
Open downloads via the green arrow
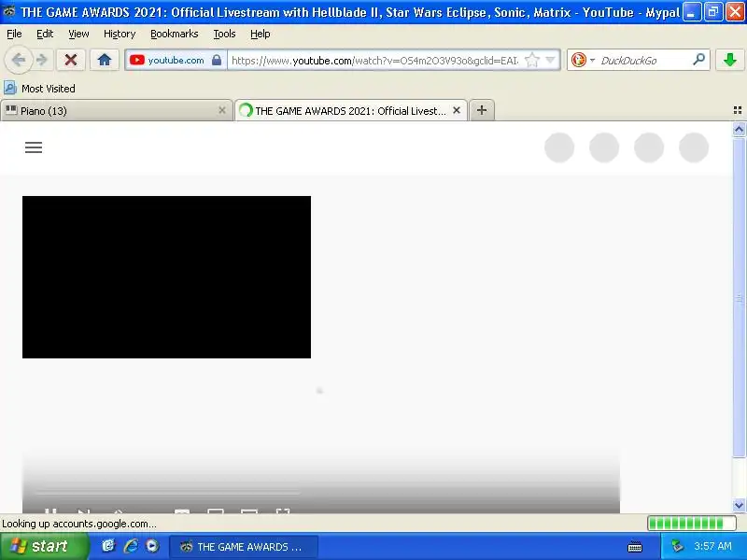[x=730, y=60]
